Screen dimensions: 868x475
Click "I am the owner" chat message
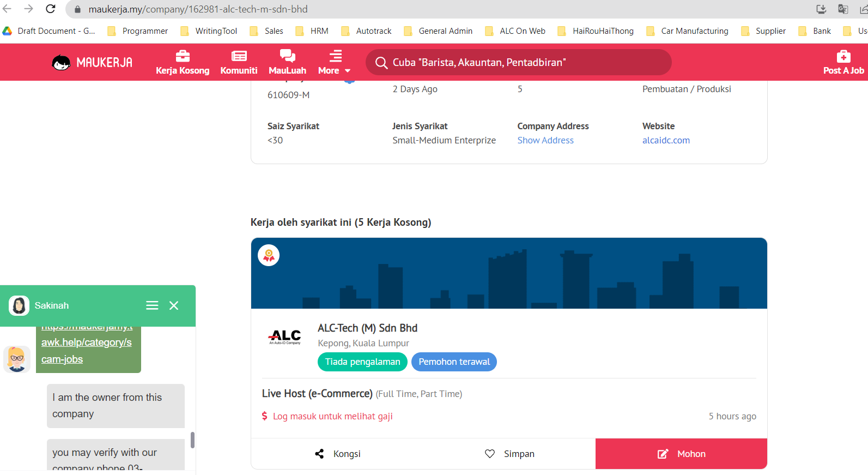click(x=116, y=406)
